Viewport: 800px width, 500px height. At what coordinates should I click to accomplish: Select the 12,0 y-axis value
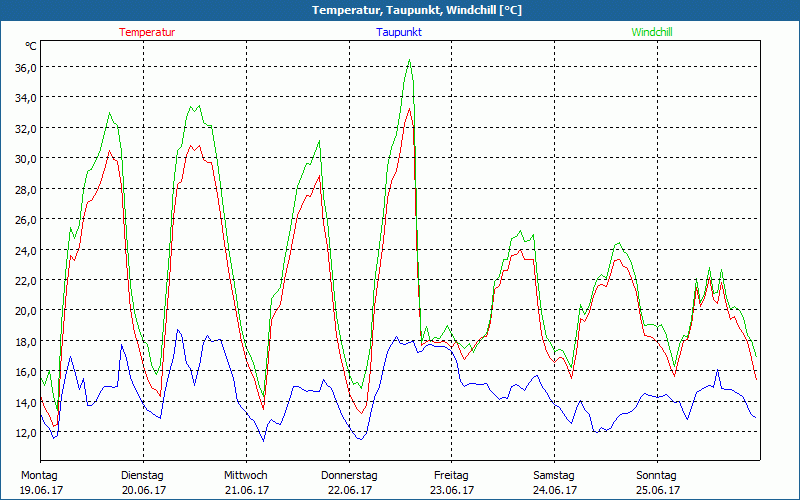coord(26,433)
